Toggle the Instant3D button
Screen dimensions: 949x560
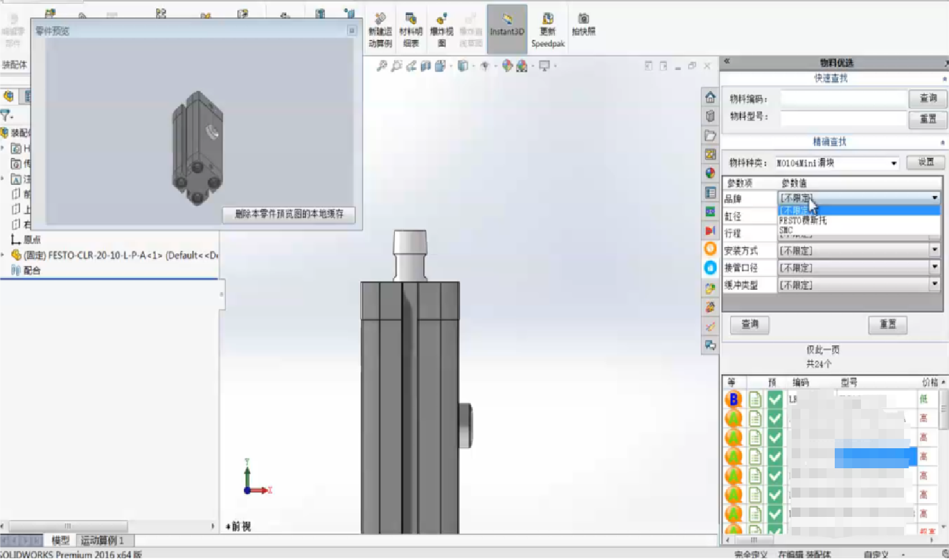[507, 29]
